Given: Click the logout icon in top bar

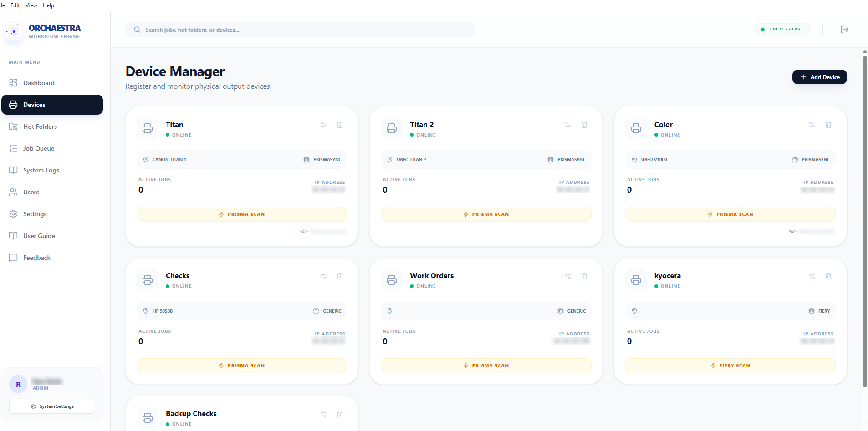Looking at the screenshot, I should pyautogui.click(x=845, y=30).
